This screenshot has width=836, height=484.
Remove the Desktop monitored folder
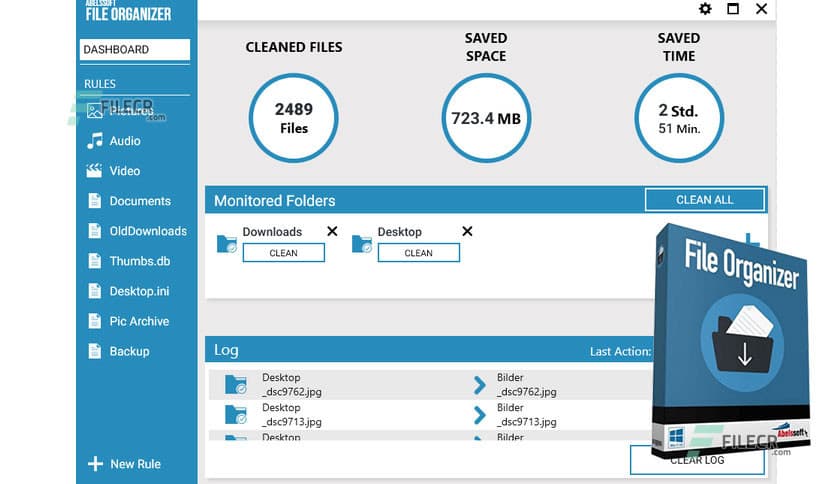tap(467, 231)
